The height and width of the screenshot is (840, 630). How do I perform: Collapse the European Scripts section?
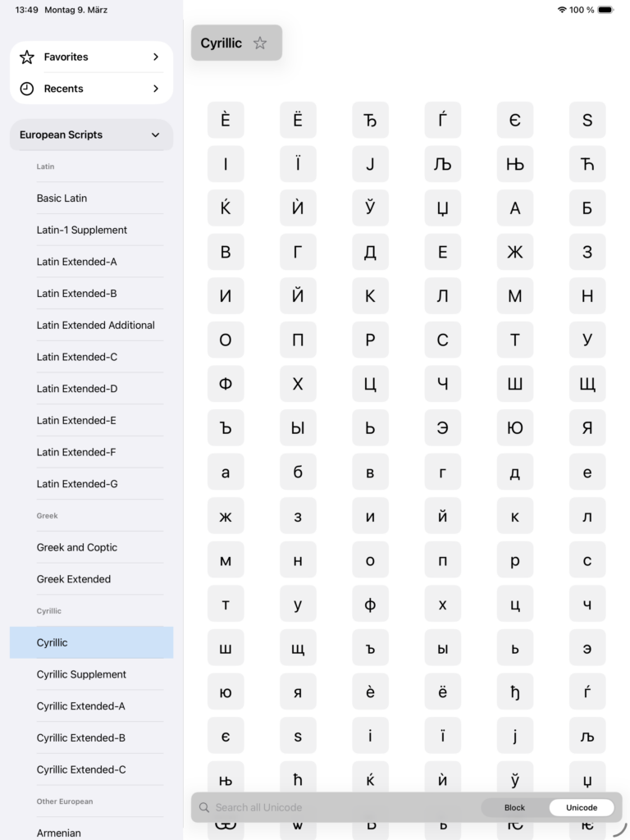(x=156, y=135)
